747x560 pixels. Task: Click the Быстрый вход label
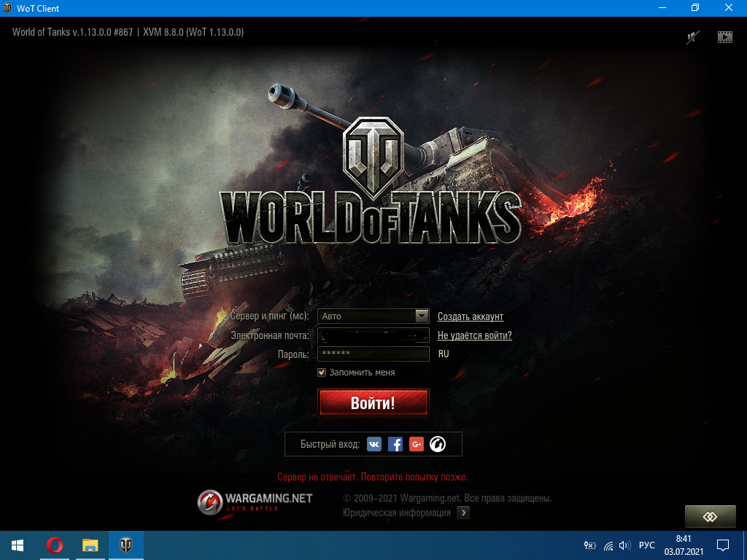click(x=330, y=444)
